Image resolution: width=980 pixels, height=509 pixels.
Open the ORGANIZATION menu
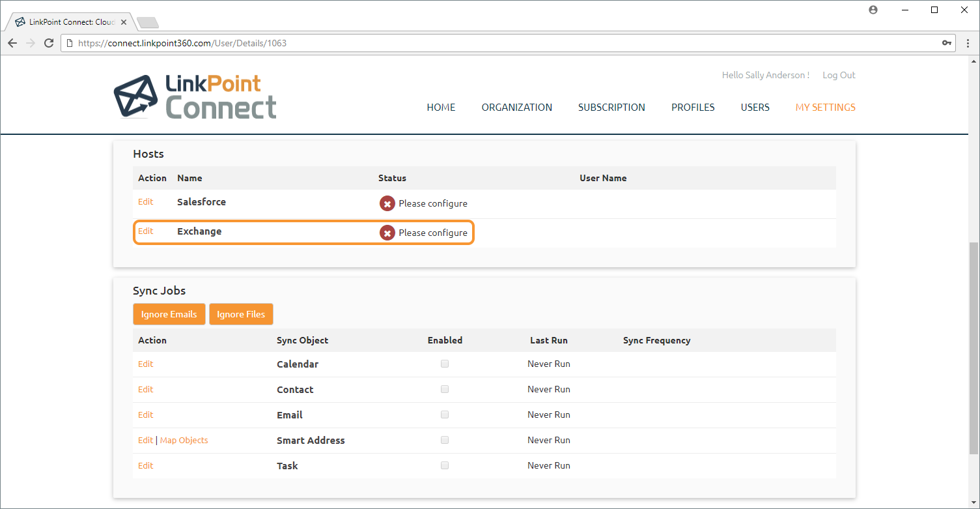[x=517, y=108]
